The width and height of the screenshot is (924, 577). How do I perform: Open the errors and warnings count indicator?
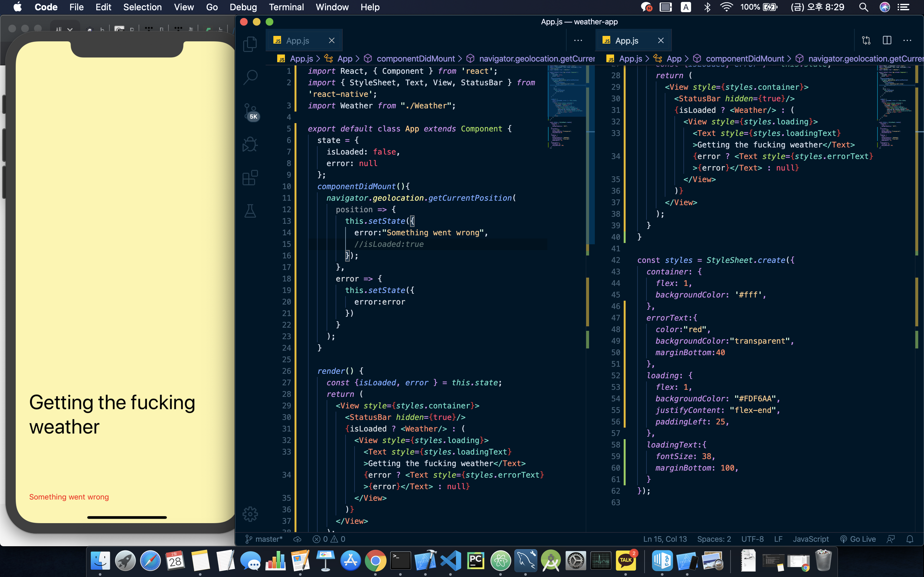[329, 539]
